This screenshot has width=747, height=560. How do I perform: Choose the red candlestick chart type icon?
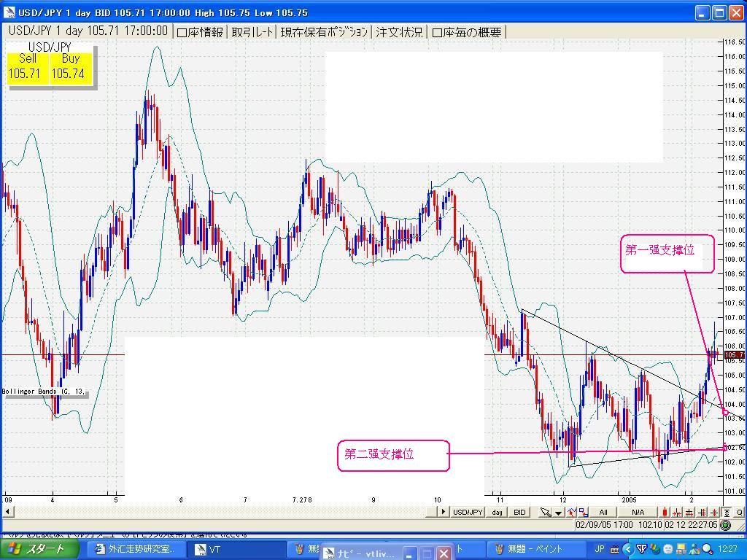[665, 512]
